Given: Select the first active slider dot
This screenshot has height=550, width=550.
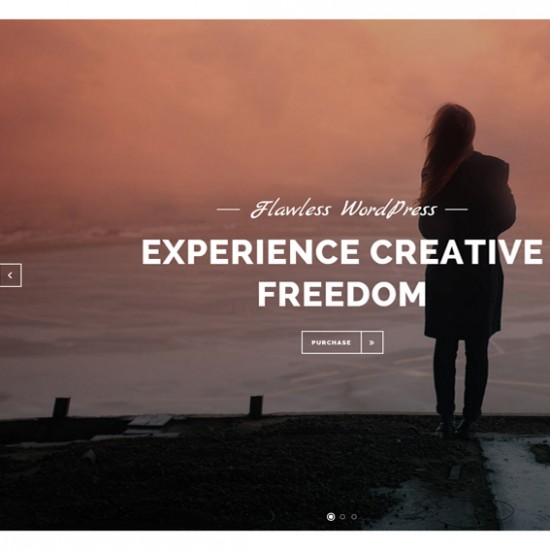Looking at the screenshot, I should click(x=331, y=517).
